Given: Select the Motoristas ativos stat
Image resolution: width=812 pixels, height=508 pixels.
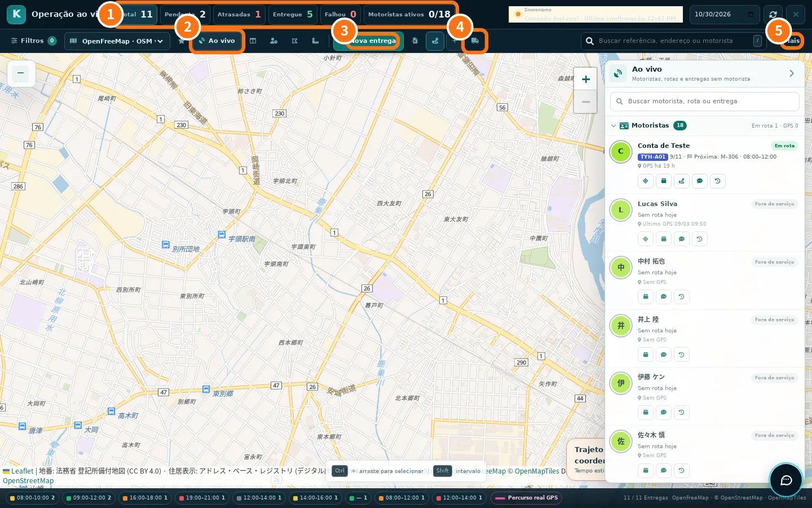Looking at the screenshot, I should click(x=409, y=14).
